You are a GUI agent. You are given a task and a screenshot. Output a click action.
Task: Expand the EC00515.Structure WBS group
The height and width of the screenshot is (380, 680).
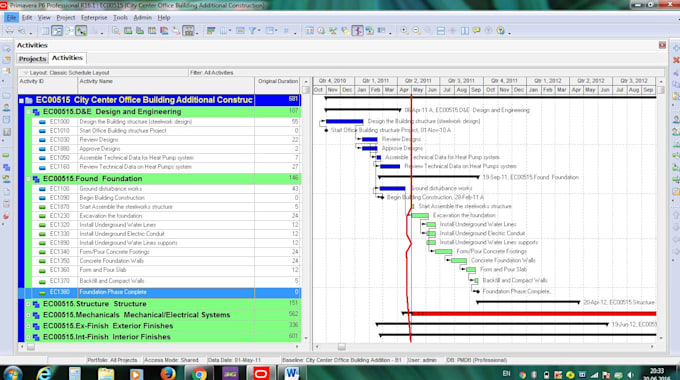28,304
